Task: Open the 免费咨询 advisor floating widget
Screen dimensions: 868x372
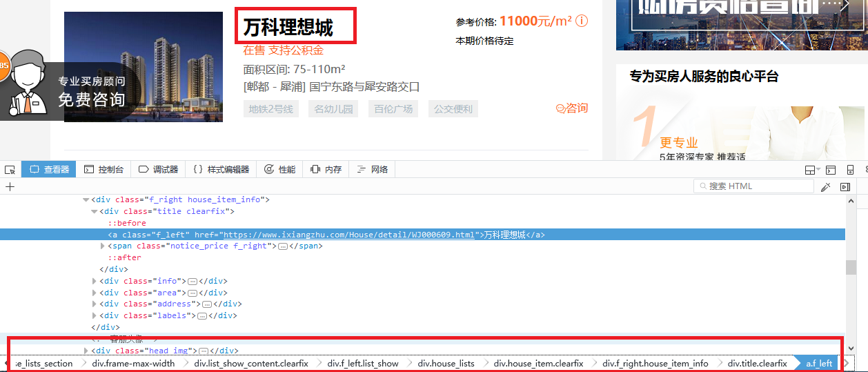Action: click(x=92, y=99)
